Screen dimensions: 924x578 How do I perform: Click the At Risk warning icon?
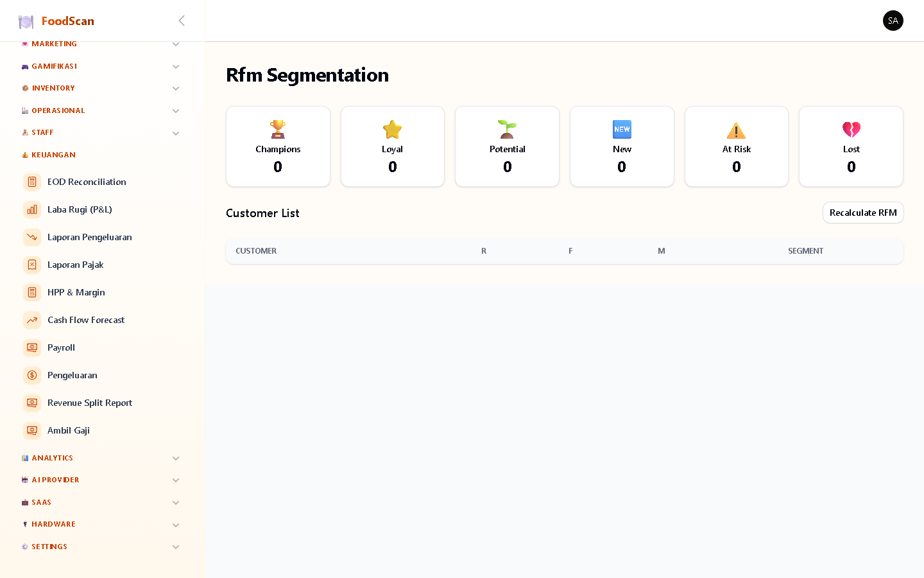click(736, 130)
